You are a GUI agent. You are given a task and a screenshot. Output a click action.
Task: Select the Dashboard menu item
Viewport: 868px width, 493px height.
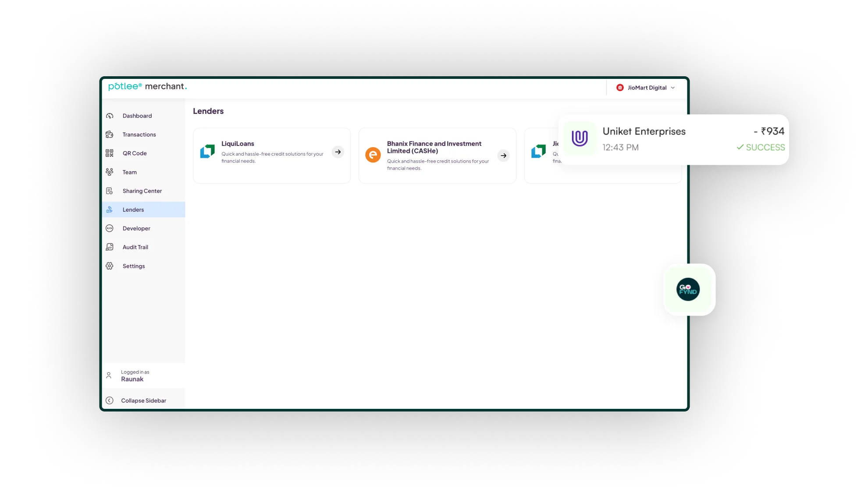pyautogui.click(x=136, y=116)
